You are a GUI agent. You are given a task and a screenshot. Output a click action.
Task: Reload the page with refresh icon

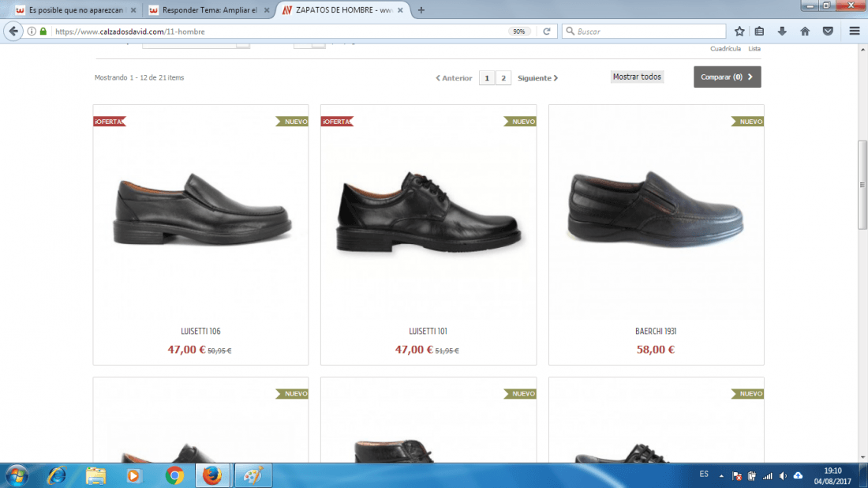point(546,32)
